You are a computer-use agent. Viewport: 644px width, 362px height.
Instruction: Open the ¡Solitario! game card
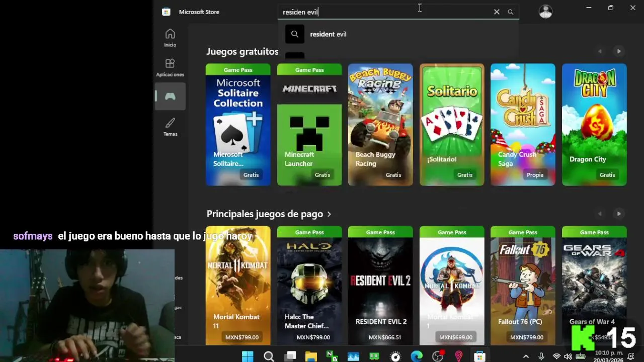(452, 125)
